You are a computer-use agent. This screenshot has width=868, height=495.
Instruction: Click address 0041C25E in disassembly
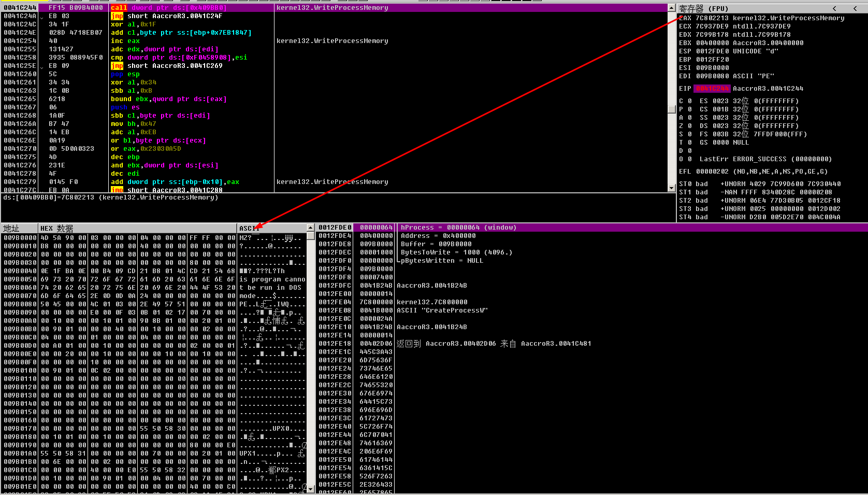coord(20,66)
